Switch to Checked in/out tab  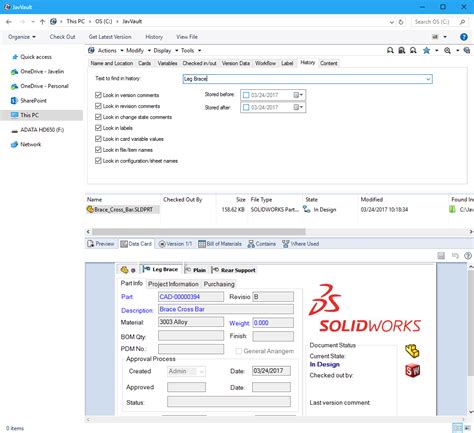click(199, 63)
